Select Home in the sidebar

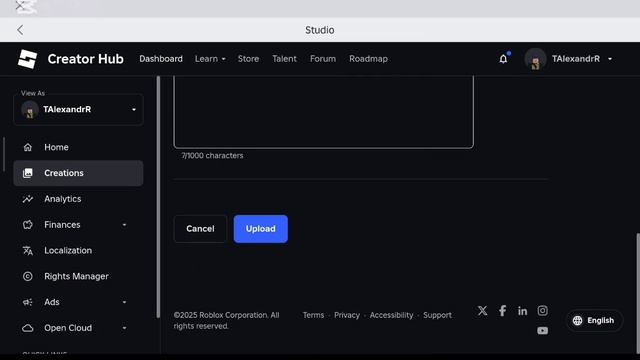(78, 147)
